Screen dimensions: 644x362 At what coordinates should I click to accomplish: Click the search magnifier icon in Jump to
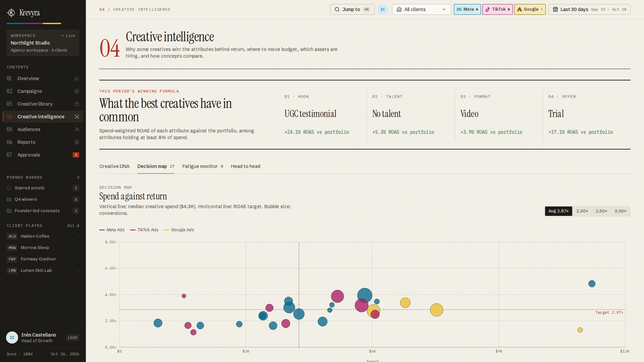click(337, 9)
